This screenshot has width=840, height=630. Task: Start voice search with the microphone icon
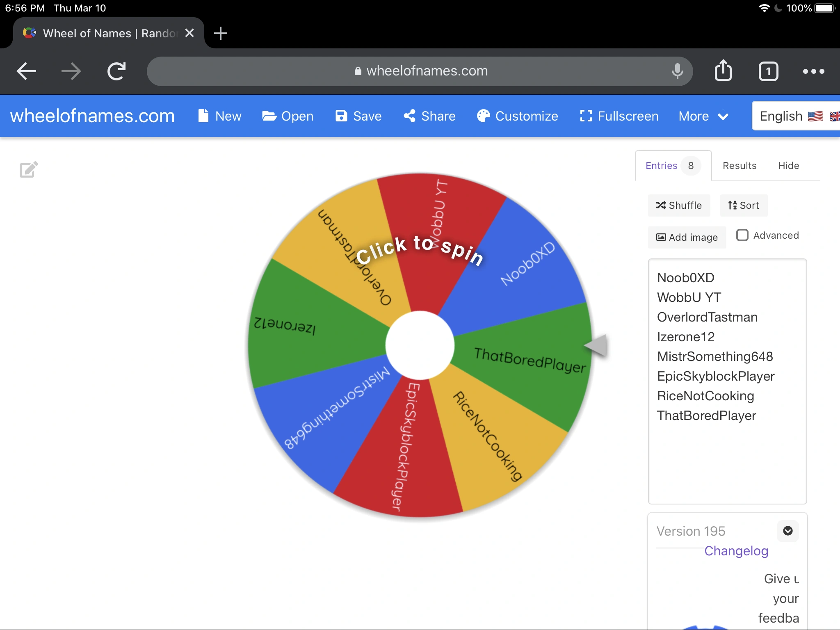677,71
